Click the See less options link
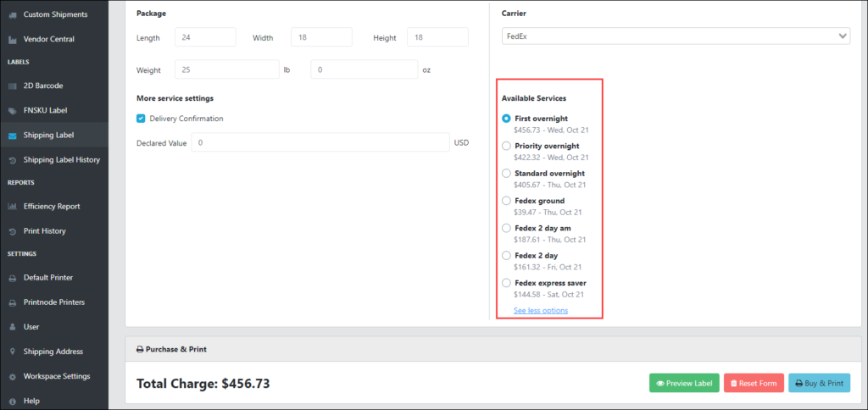This screenshot has height=410, width=868. [541, 310]
